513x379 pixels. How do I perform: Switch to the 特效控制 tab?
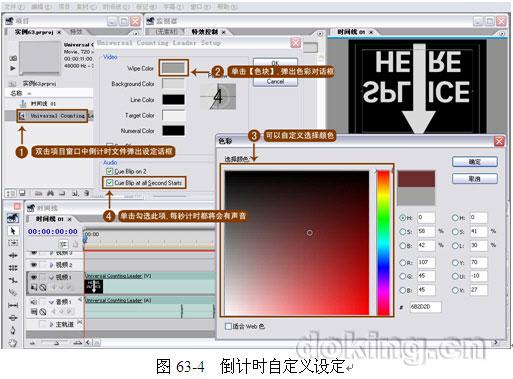[x=204, y=32]
